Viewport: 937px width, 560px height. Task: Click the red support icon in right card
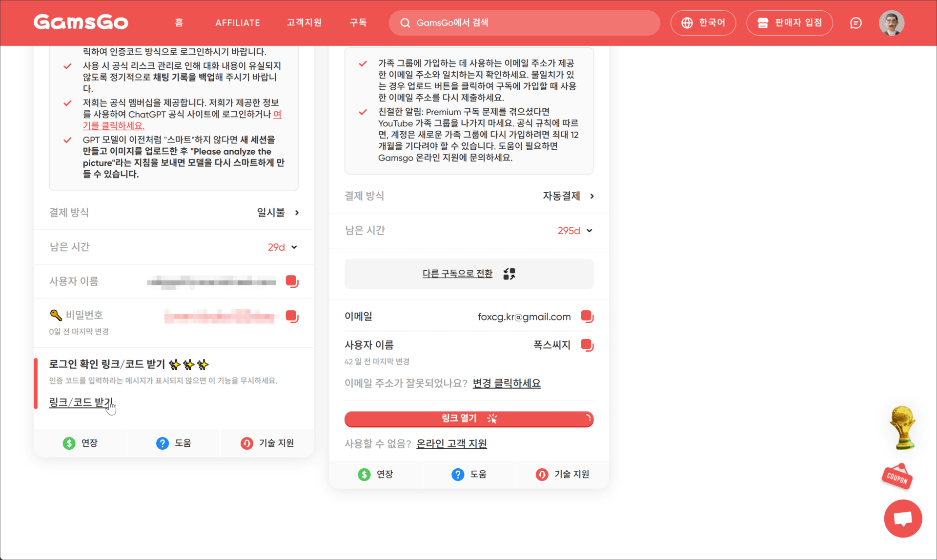point(542,475)
